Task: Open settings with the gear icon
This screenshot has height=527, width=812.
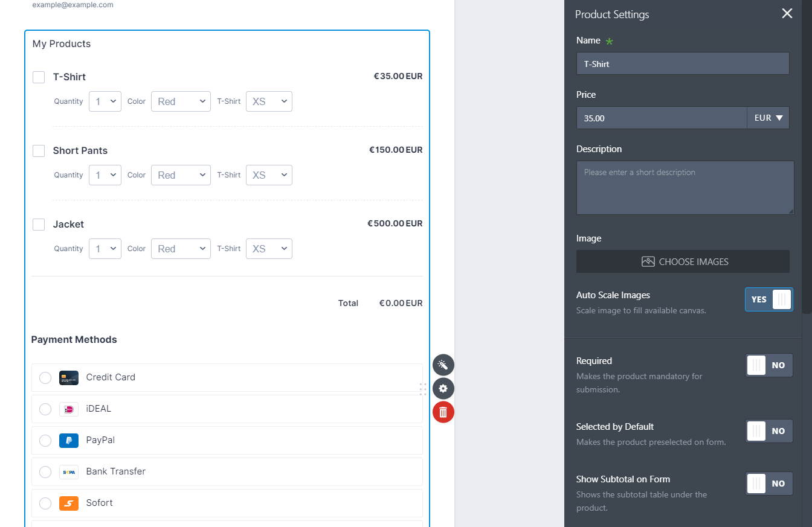Action: [x=443, y=389]
